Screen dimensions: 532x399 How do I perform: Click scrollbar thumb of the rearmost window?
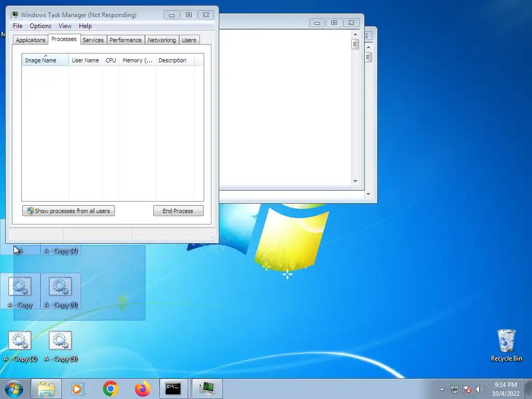tap(368, 57)
